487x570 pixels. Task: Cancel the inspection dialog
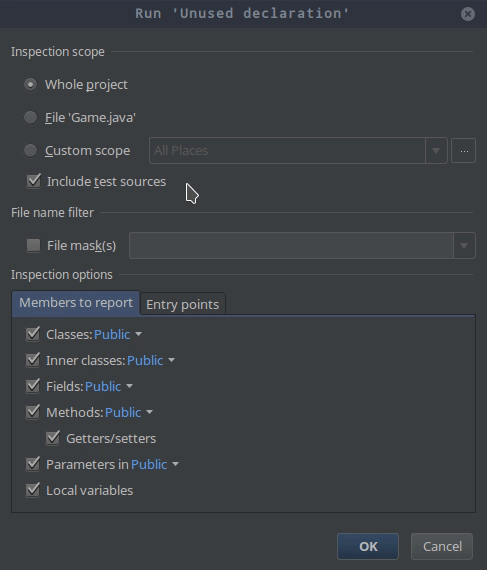click(442, 546)
